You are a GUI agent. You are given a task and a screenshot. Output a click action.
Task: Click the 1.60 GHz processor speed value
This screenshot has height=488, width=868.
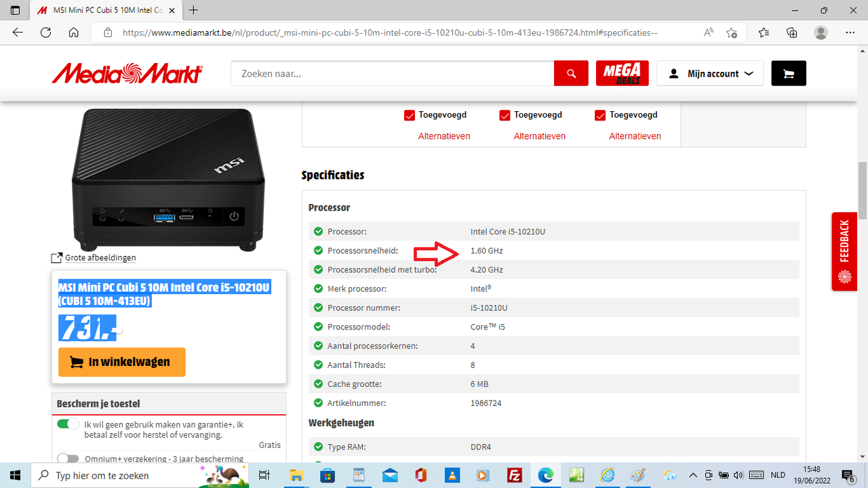[x=487, y=251]
